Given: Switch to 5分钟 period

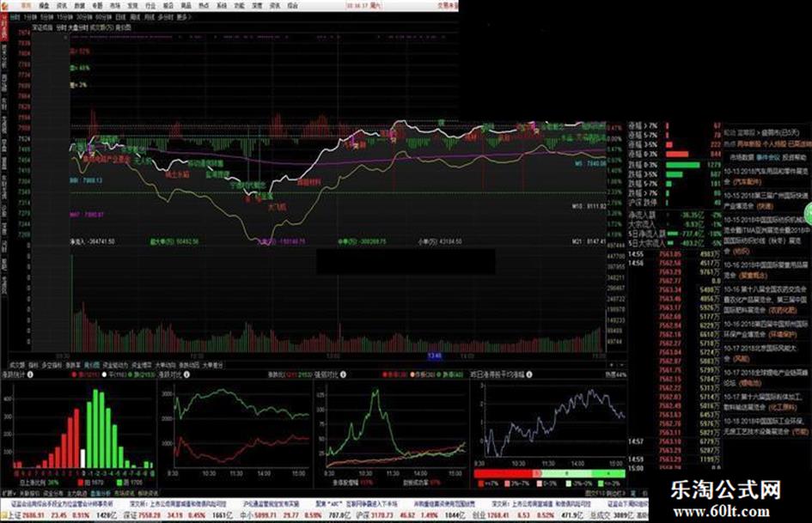Looking at the screenshot, I should [x=47, y=17].
